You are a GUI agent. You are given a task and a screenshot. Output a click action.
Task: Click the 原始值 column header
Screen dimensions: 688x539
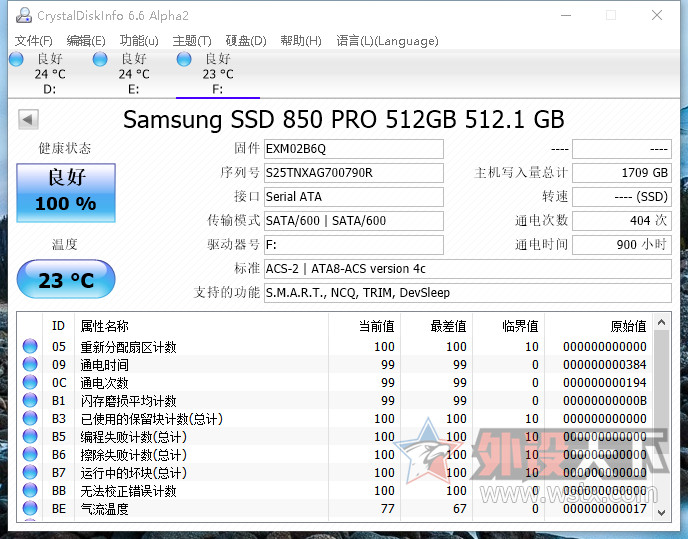pyautogui.click(x=598, y=326)
